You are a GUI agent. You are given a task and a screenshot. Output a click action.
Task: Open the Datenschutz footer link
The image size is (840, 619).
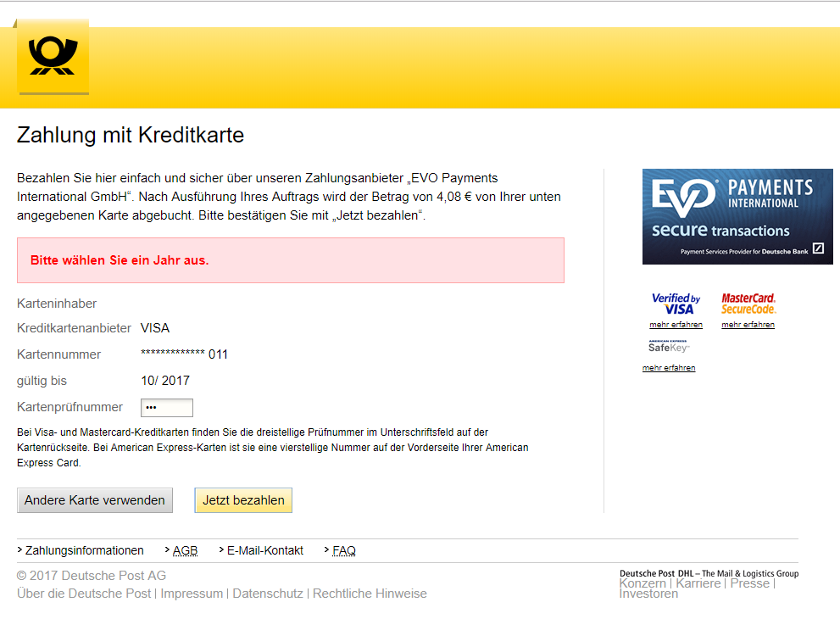[267, 594]
